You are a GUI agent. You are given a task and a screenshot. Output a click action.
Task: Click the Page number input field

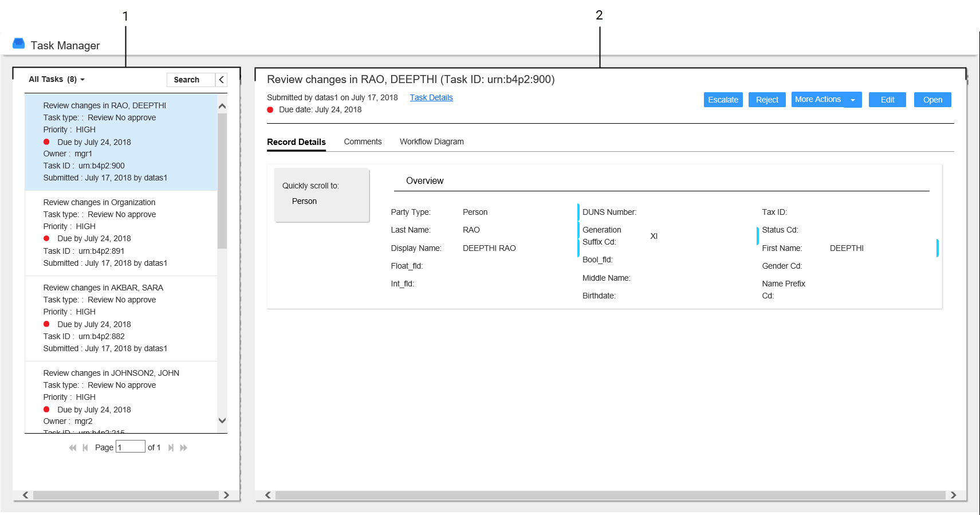coord(131,447)
